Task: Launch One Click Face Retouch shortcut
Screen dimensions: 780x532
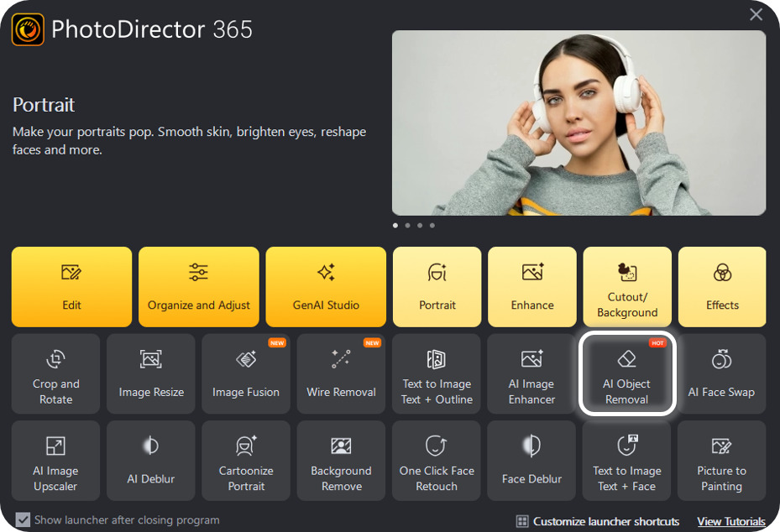Action: coord(437,461)
